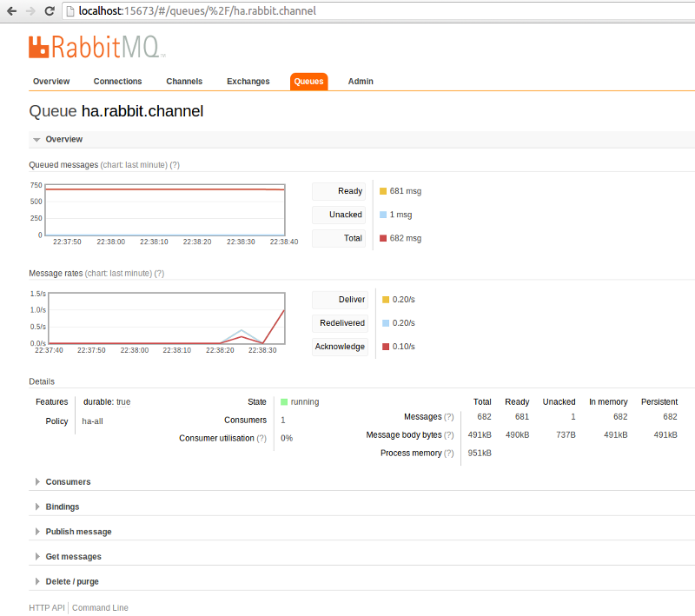Click the page icon in address bar
Image resolution: width=695 pixels, height=616 pixels.
70,11
